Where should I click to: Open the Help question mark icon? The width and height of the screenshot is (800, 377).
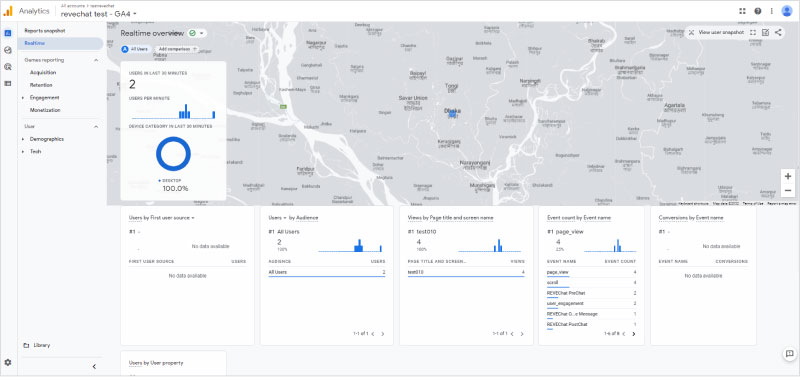coord(758,11)
